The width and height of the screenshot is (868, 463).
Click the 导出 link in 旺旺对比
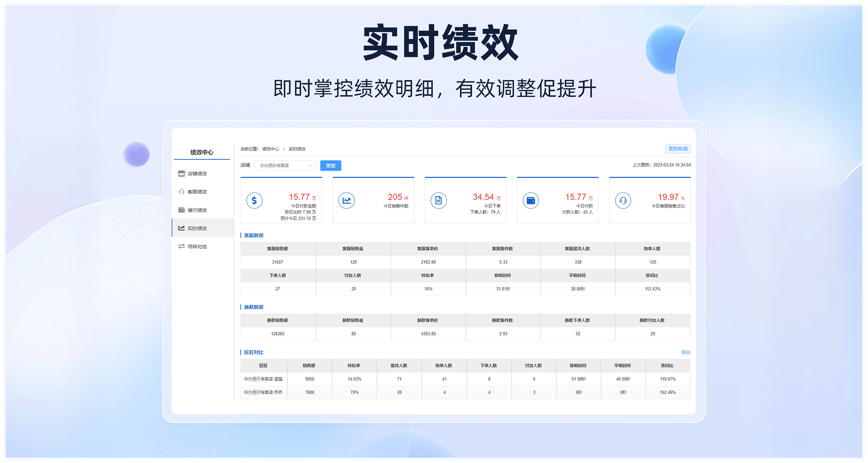click(685, 352)
